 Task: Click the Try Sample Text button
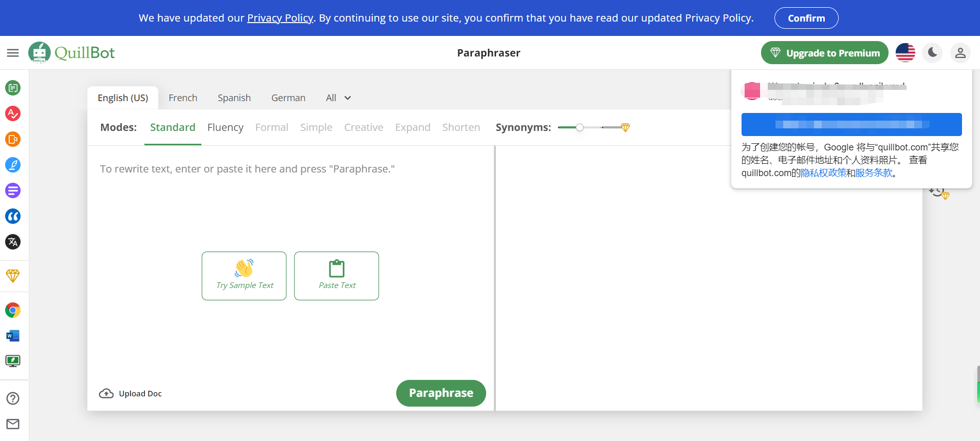[x=244, y=276]
